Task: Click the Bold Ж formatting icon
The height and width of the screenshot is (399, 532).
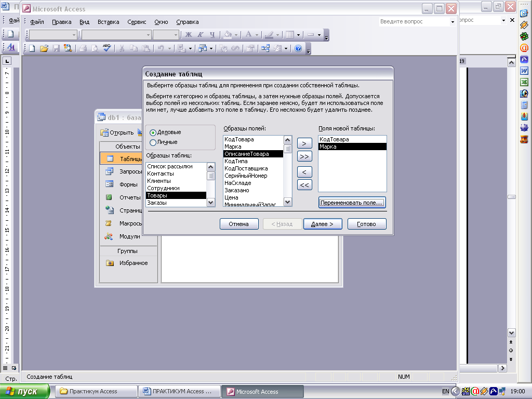Action: (x=188, y=35)
